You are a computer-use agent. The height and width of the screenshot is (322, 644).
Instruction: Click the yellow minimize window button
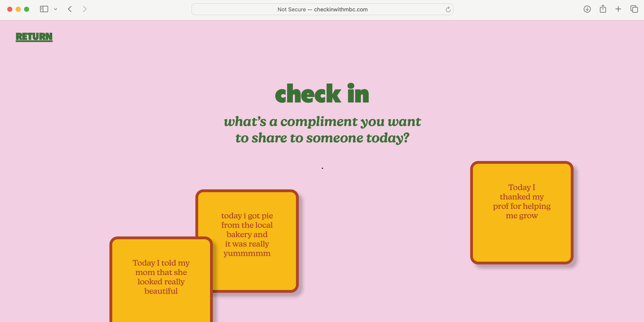(x=18, y=9)
